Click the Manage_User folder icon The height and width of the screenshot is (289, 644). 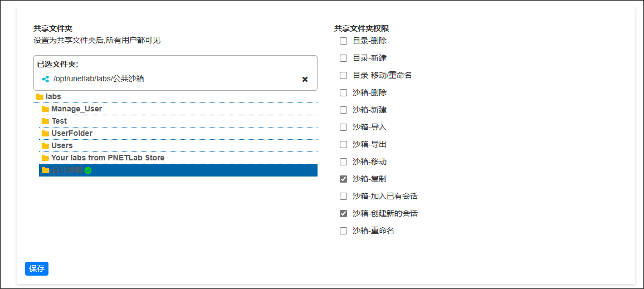[45, 109]
